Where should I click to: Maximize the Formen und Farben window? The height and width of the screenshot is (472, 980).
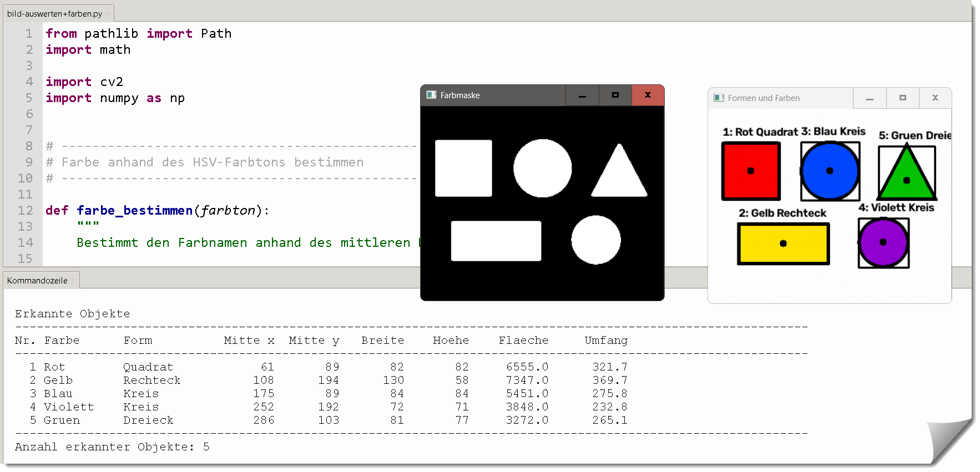click(x=903, y=98)
